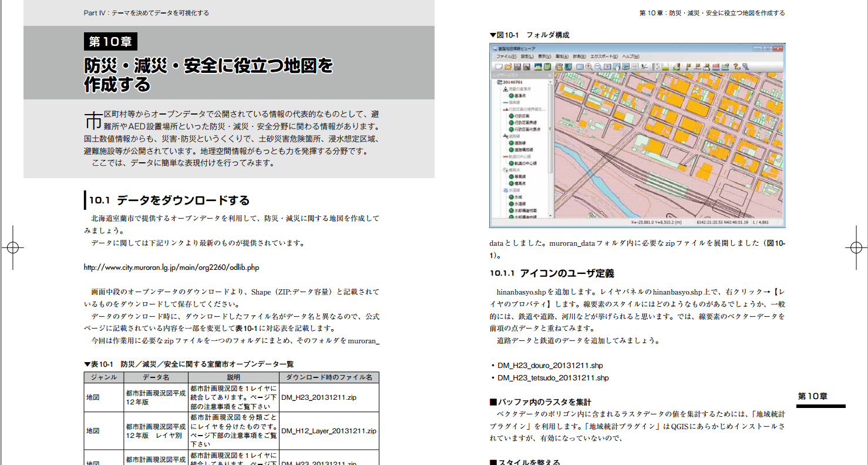
Task: Toggle the 等高線 layer green circle
Action: [x=511, y=176]
